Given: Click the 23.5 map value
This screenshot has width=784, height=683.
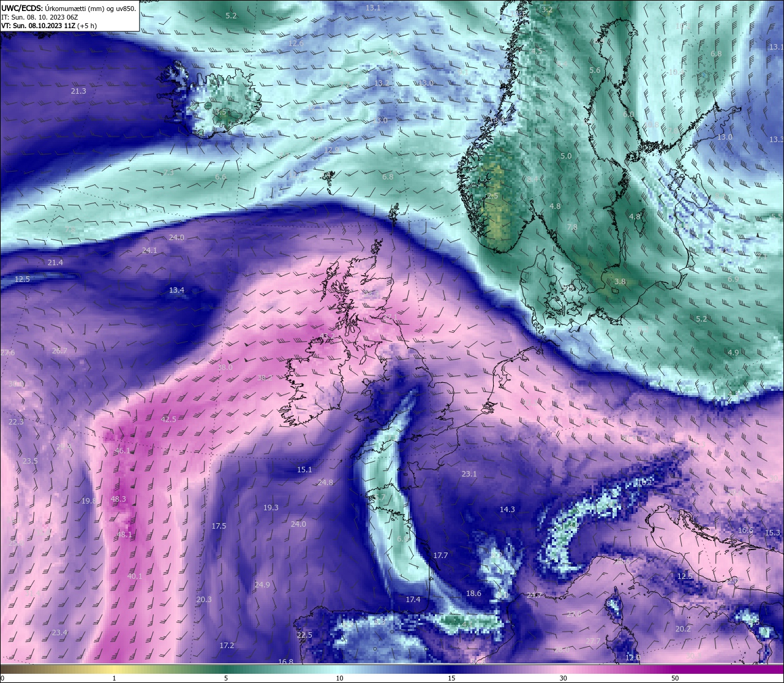Looking at the screenshot, I should [30, 461].
